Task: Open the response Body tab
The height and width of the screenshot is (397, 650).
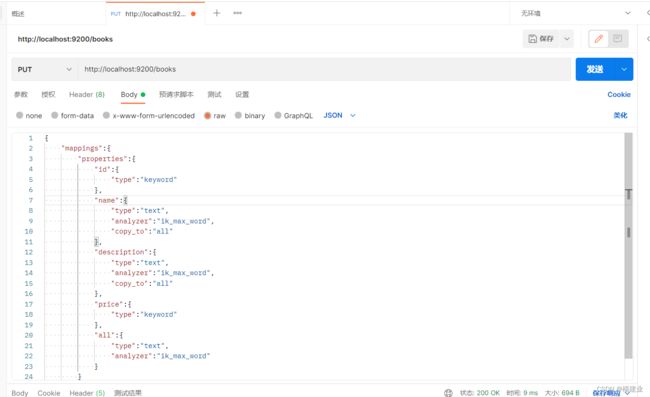Action: [19, 393]
